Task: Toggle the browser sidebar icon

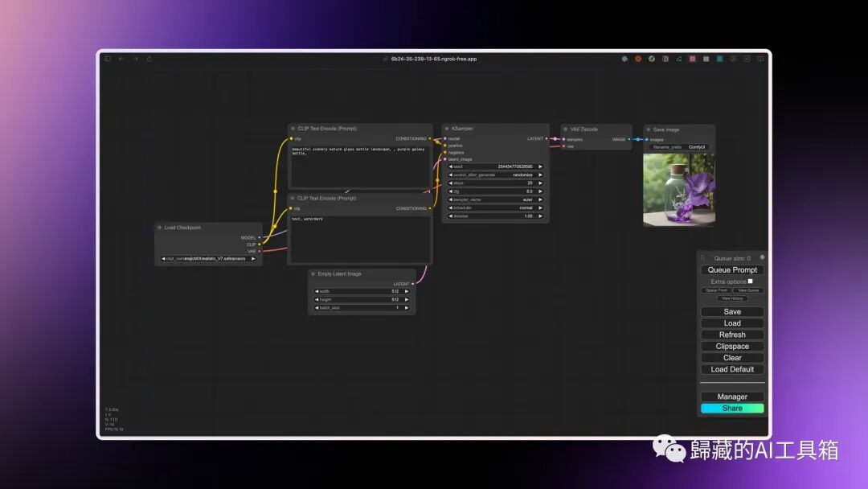Action: click(x=108, y=59)
